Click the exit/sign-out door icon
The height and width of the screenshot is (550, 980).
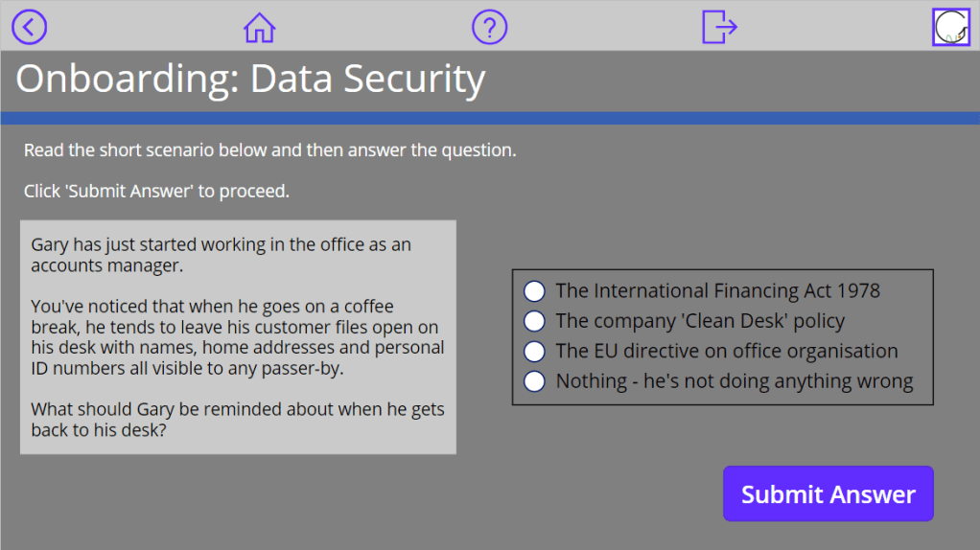(719, 27)
